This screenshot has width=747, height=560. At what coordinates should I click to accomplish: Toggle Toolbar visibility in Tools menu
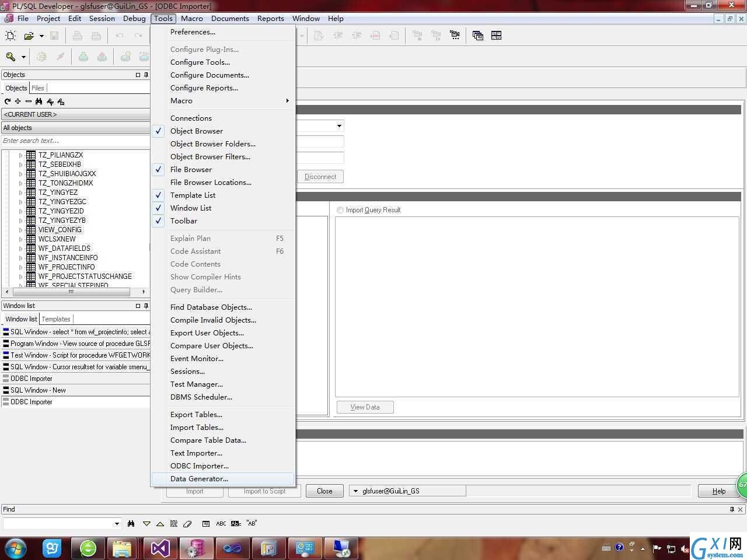click(158, 221)
